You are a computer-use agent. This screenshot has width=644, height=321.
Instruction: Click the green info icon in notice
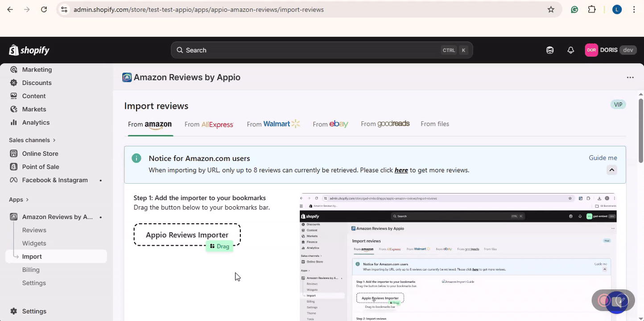point(136,158)
